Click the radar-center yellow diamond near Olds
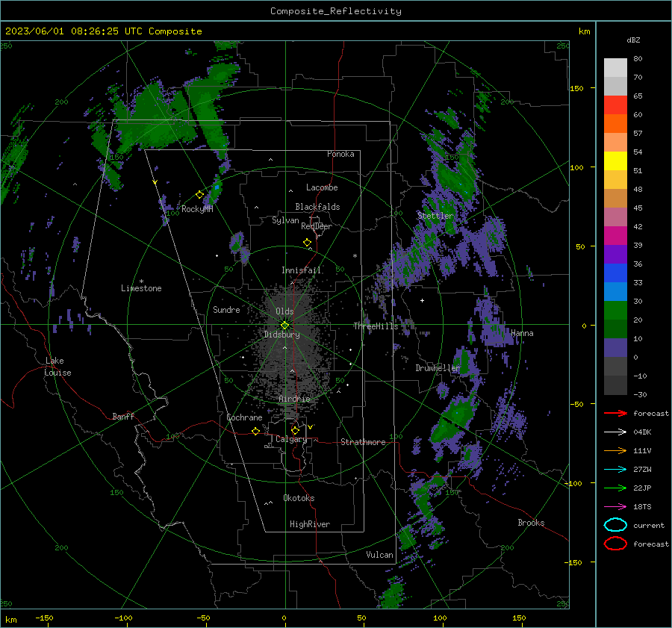This screenshot has width=672, height=628. (284, 326)
